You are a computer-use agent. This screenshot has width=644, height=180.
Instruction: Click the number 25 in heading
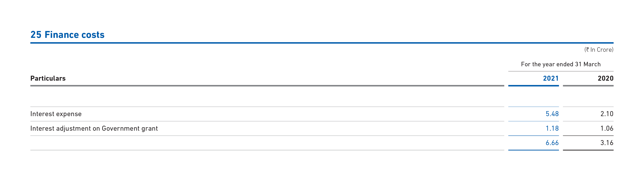(36, 35)
